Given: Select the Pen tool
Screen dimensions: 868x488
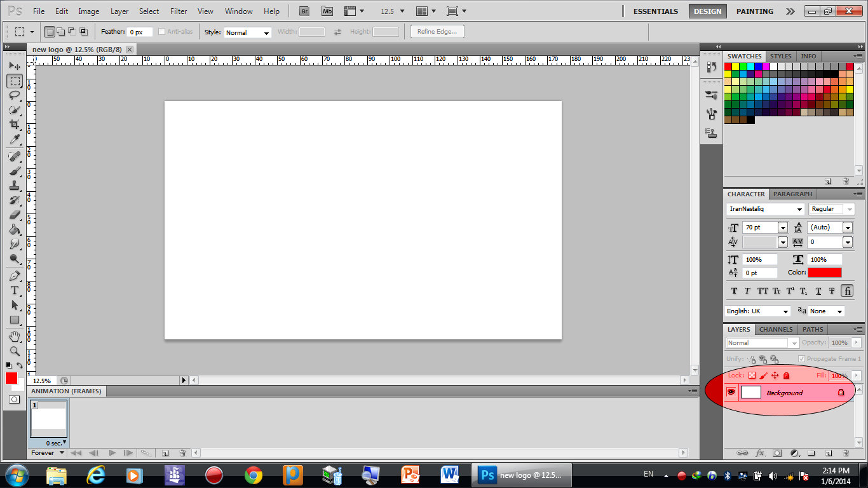Looking at the screenshot, I should 14,276.
